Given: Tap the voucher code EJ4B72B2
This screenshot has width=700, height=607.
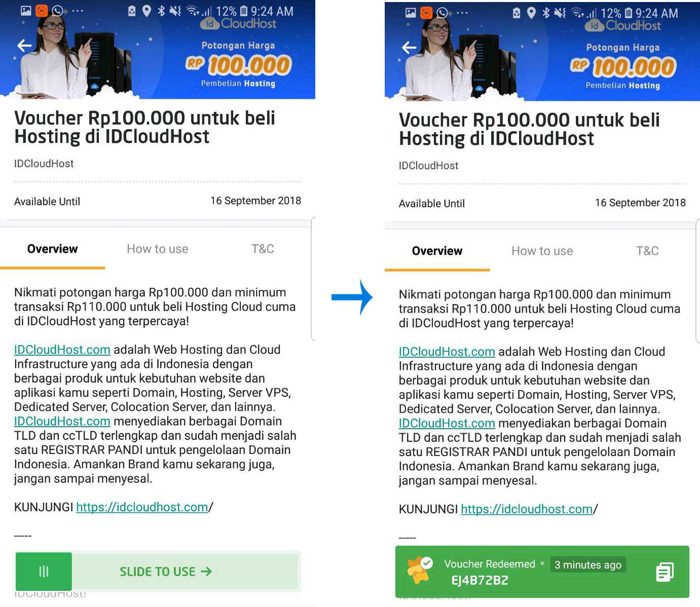Looking at the screenshot, I should coord(481,581).
